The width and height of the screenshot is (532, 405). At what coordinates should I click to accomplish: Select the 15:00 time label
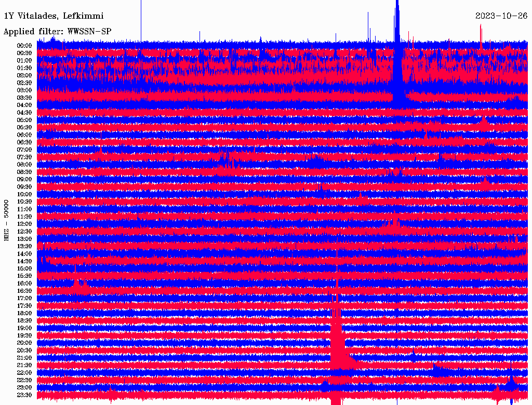[x=24, y=268]
